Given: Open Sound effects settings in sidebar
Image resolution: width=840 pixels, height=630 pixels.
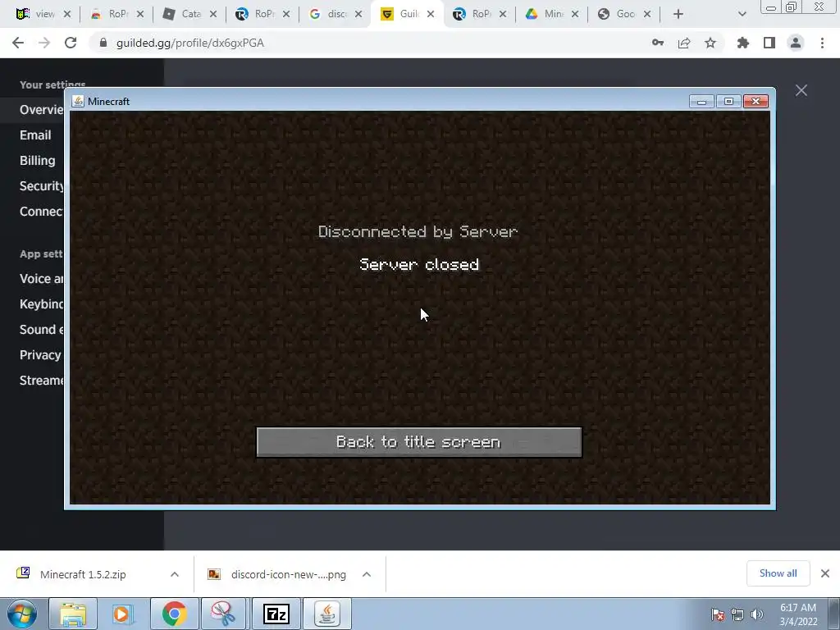Looking at the screenshot, I should 41,330.
